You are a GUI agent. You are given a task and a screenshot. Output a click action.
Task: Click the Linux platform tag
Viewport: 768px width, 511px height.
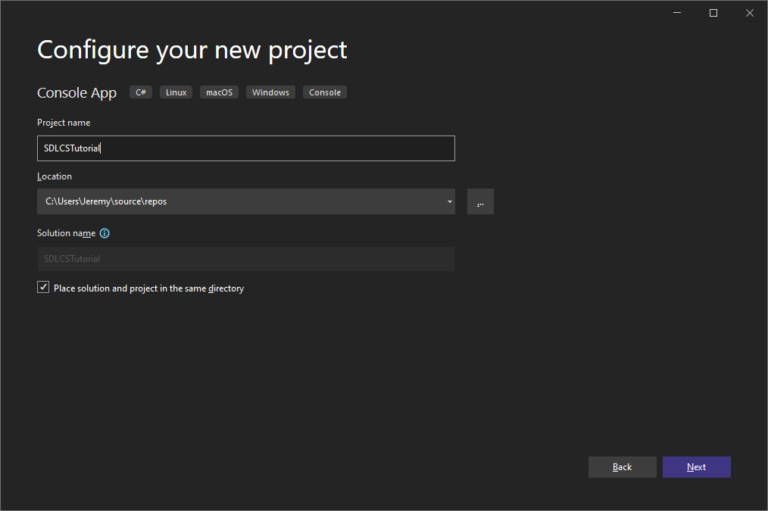click(x=176, y=92)
